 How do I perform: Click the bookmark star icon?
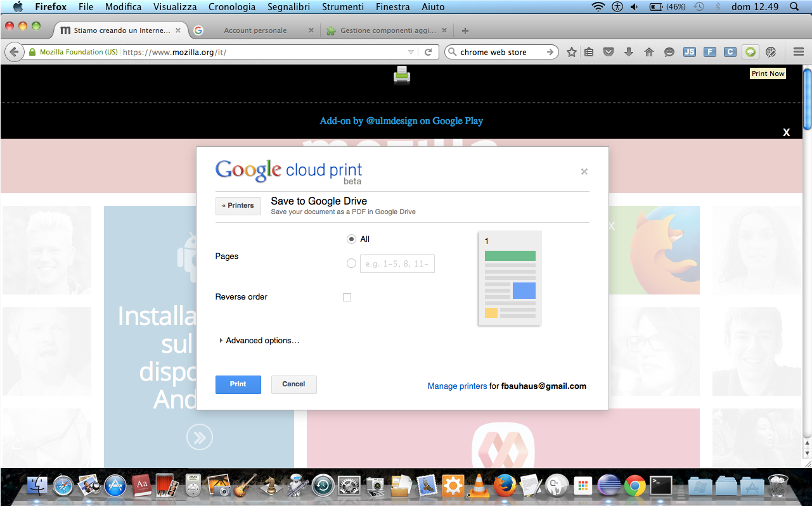tap(571, 52)
